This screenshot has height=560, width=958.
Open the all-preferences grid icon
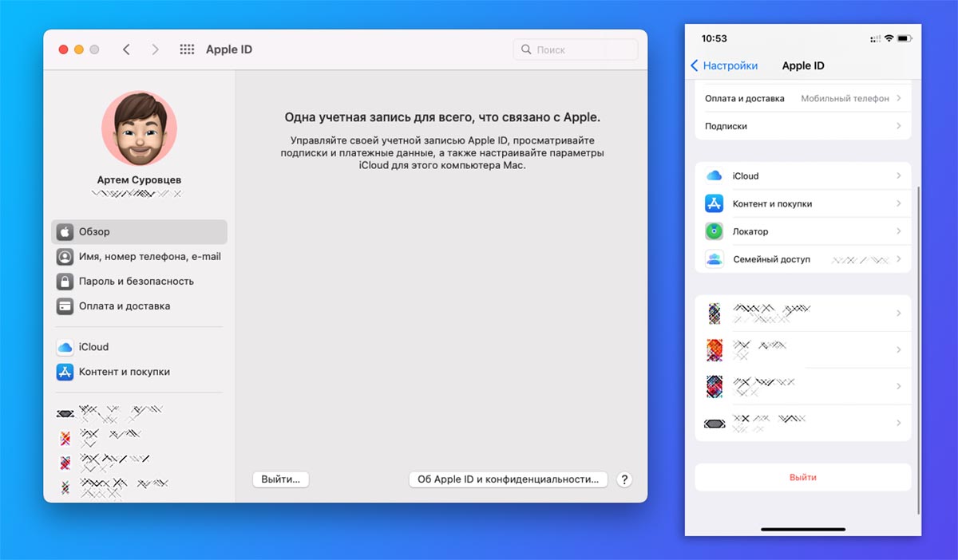click(x=187, y=49)
